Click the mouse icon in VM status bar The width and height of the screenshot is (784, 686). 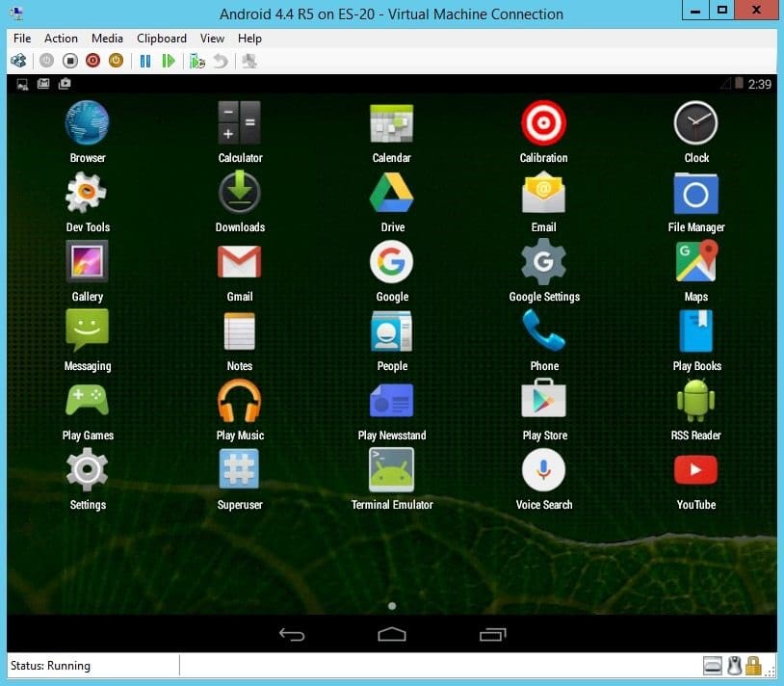click(x=734, y=666)
